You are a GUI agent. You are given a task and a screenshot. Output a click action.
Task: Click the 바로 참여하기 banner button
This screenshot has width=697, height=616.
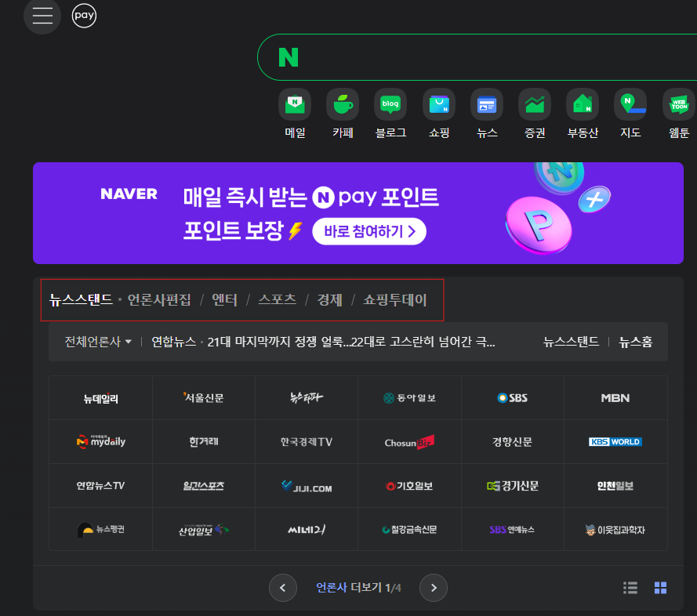[x=369, y=231]
